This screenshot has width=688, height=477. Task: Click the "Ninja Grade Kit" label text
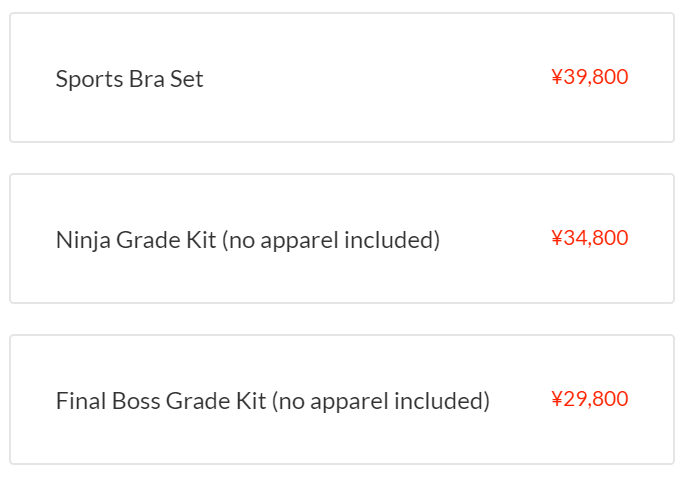coord(136,240)
